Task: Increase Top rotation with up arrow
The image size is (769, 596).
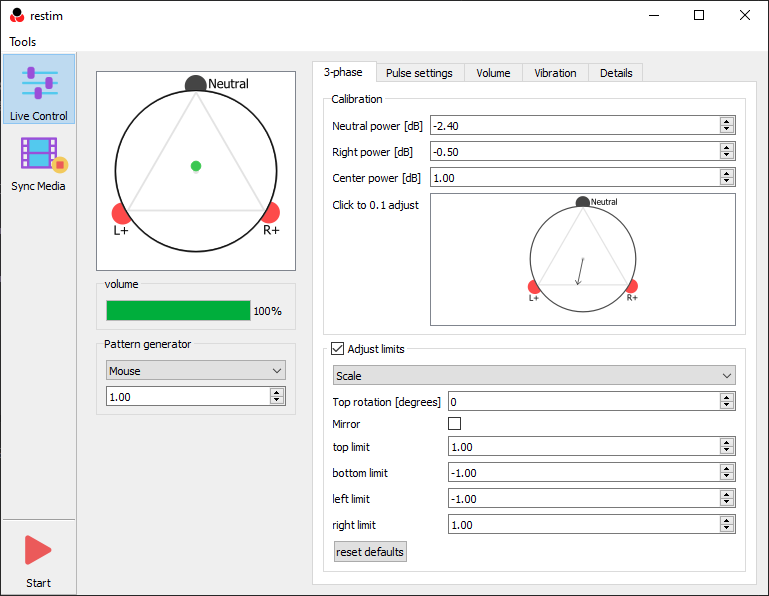Action: (x=727, y=397)
